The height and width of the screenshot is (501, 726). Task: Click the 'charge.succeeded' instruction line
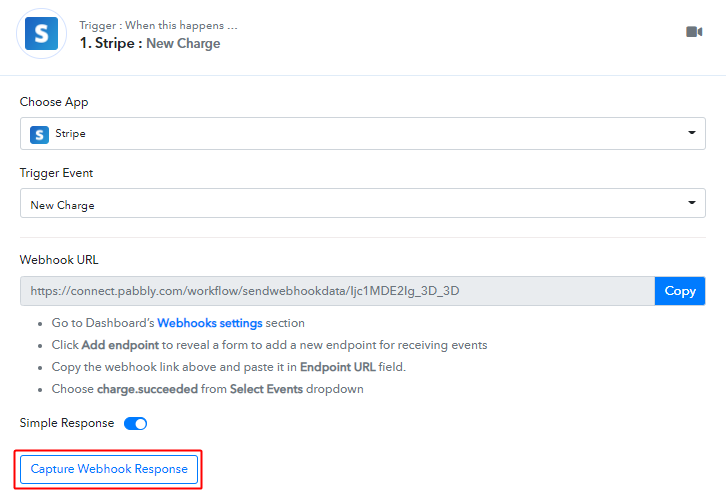(207, 389)
